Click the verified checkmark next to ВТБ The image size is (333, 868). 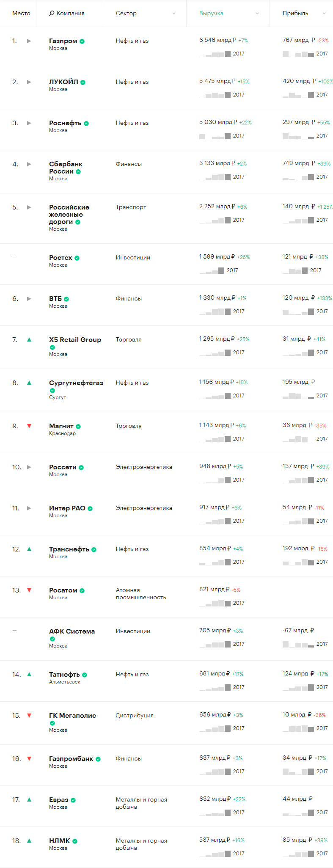66,299
